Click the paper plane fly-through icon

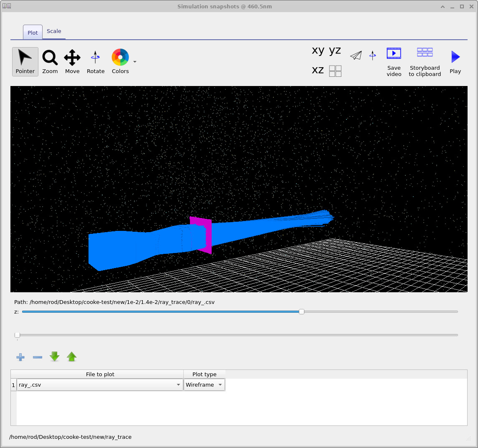(x=356, y=55)
